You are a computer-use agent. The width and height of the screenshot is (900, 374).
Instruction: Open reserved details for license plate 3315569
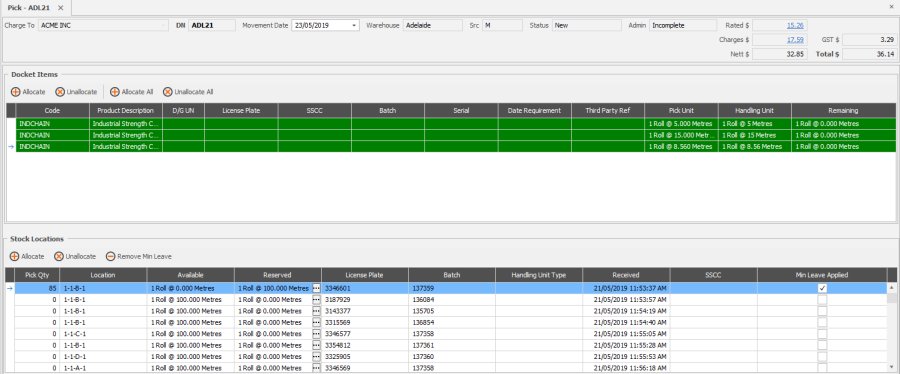pyautogui.click(x=316, y=322)
